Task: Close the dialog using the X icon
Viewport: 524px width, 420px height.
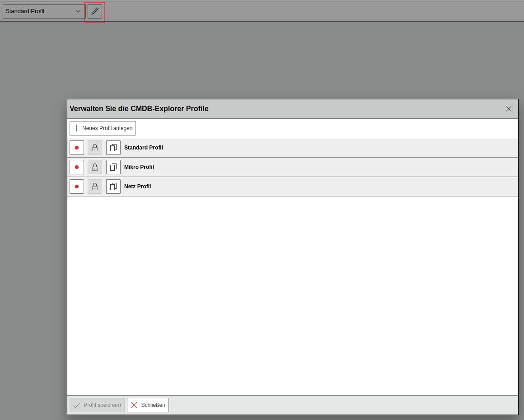Action: 509,109
